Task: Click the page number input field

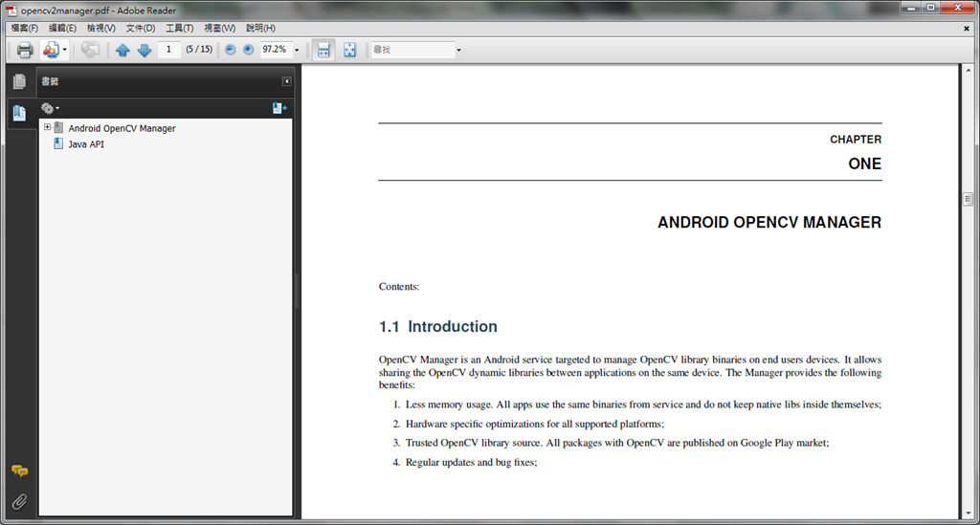Action: click(168, 50)
